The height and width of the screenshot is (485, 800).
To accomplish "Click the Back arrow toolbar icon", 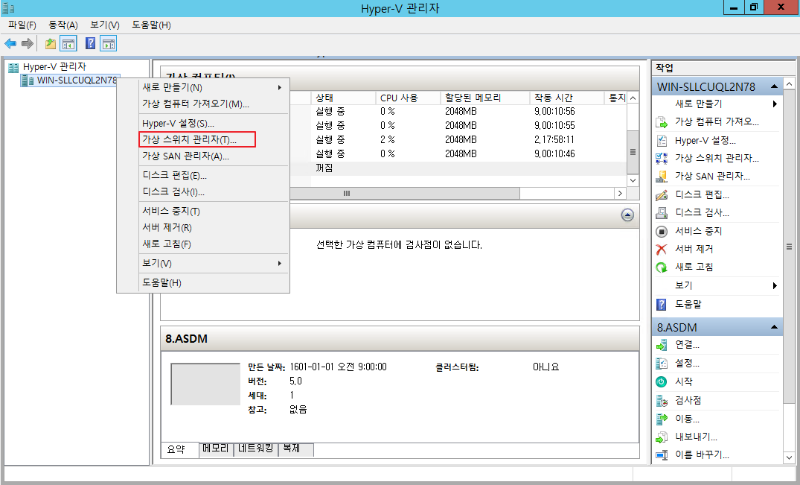I will click(10, 44).
